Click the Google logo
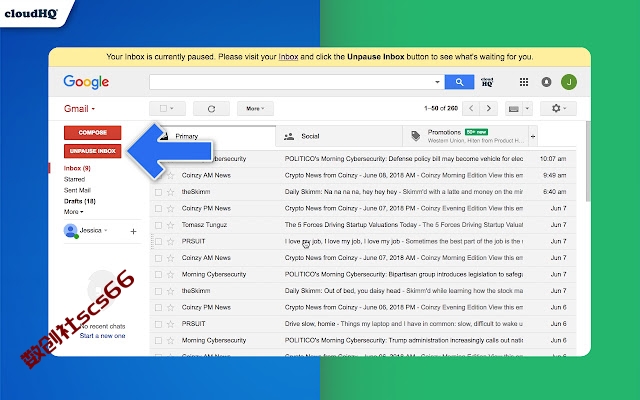Image resolution: width=640 pixels, height=400 pixels. pyautogui.click(x=86, y=82)
